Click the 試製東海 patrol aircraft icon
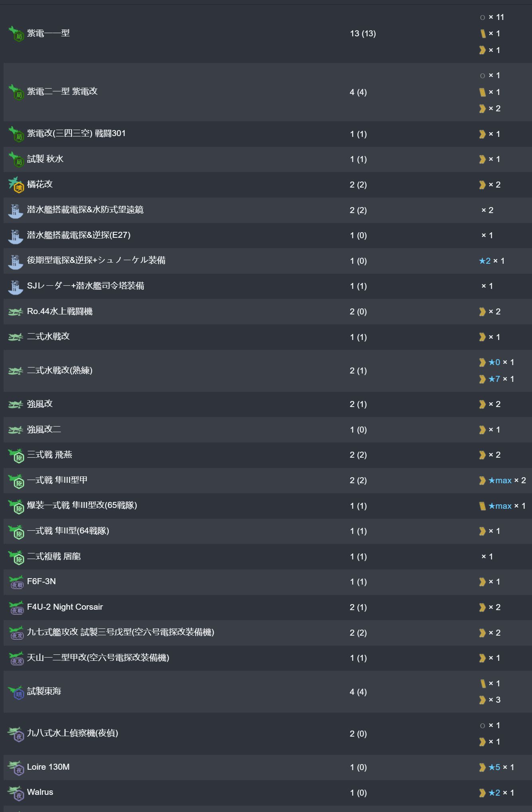This screenshot has width=532, height=812. point(16,692)
